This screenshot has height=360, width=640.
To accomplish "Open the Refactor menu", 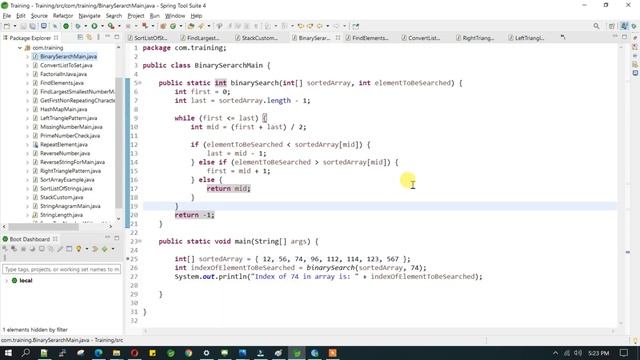I will [63, 16].
